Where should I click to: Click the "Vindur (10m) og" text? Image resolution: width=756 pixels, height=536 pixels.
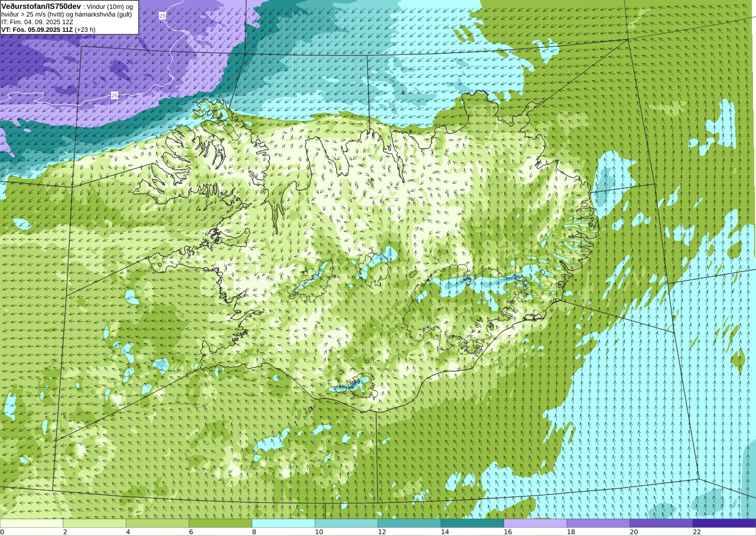pos(110,6)
